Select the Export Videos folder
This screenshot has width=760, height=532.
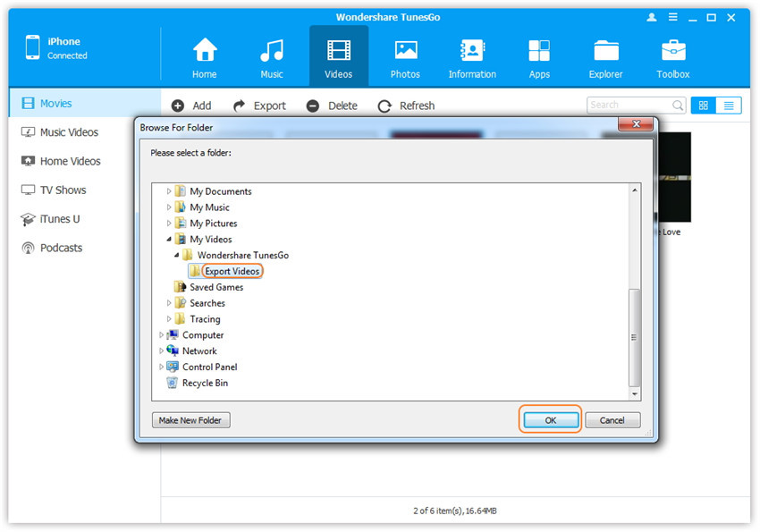[x=232, y=272]
